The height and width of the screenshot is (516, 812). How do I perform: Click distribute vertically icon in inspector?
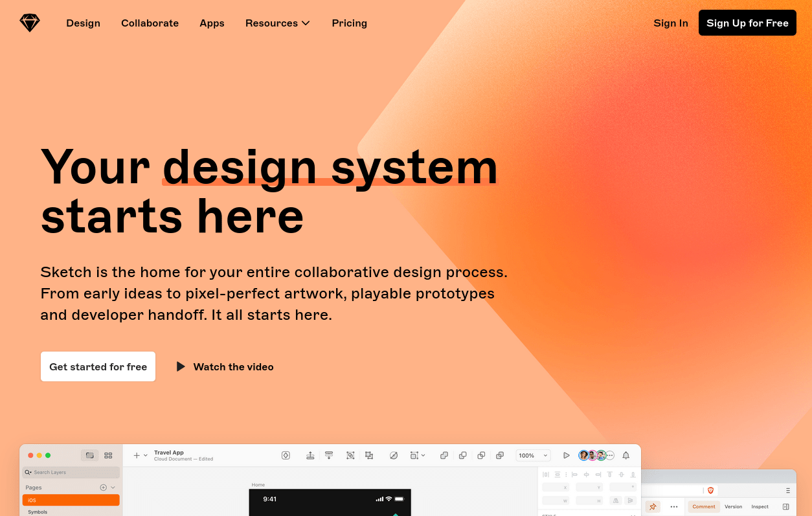pyautogui.click(x=558, y=474)
